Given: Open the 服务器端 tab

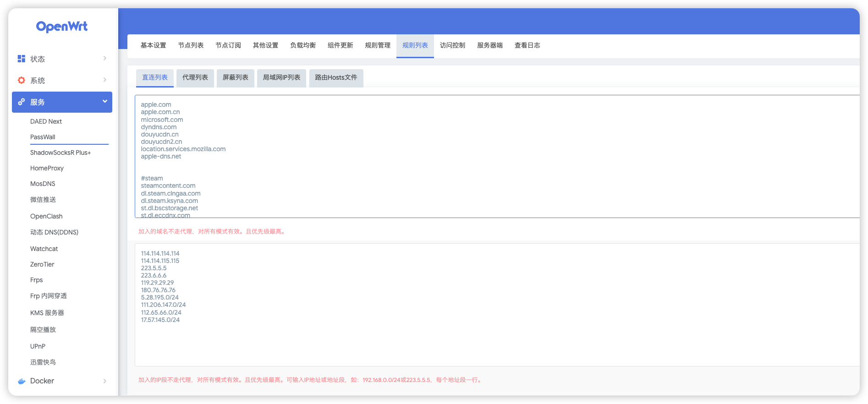Looking at the screenshot, I should click(x=490, y=45).
